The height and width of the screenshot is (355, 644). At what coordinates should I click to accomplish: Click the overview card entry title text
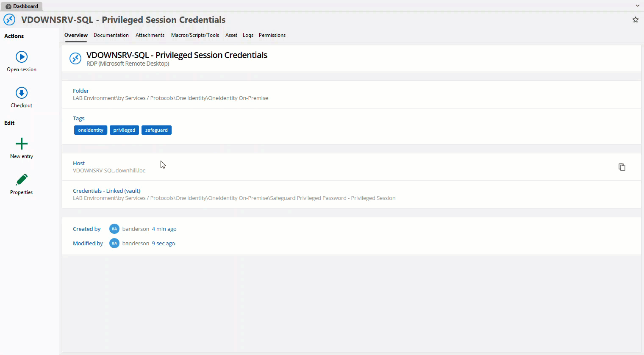(x=177, y=55)
